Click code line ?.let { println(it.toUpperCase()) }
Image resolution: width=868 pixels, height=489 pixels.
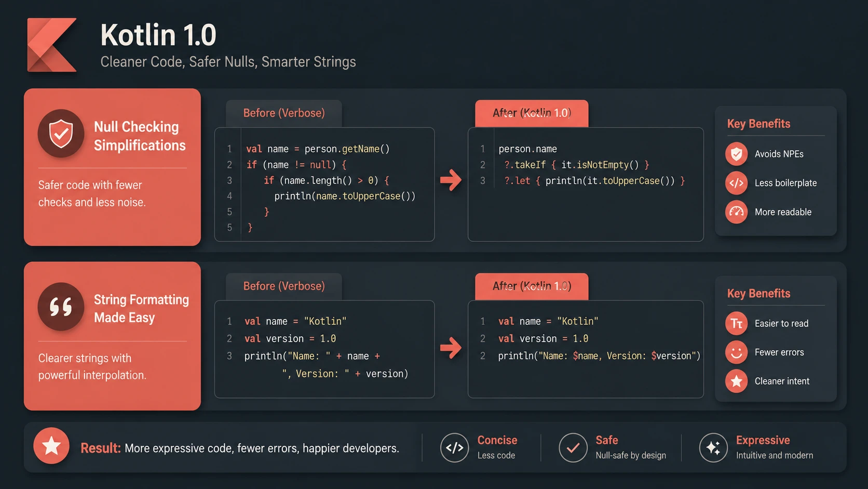[x=594, y=180]
